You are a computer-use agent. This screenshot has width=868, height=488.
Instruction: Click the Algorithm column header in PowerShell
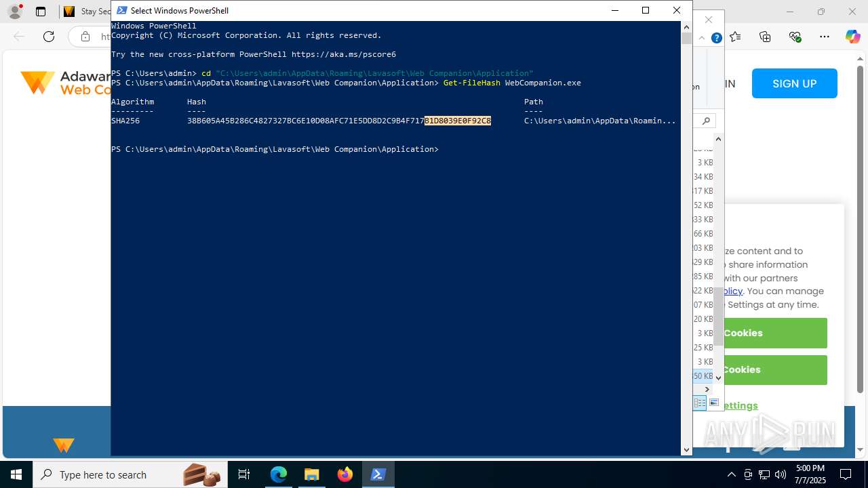pos(132,102)
